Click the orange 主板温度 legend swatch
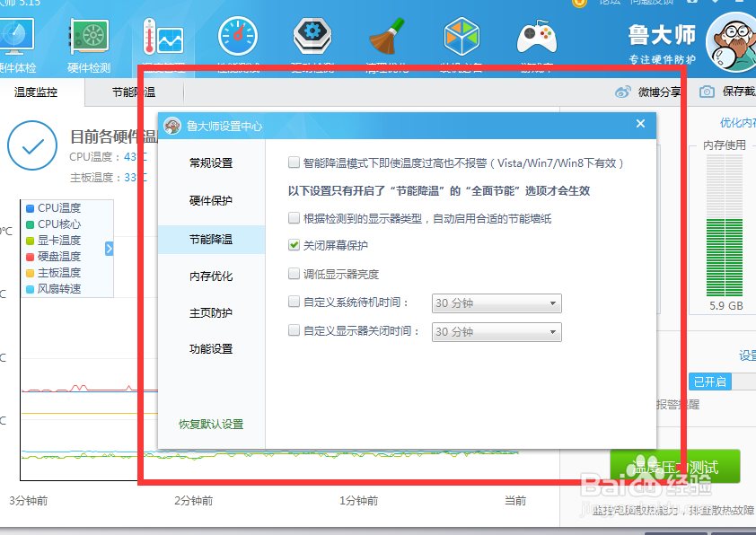The width and height of the screenshot is (756, 535). (30, 273)
